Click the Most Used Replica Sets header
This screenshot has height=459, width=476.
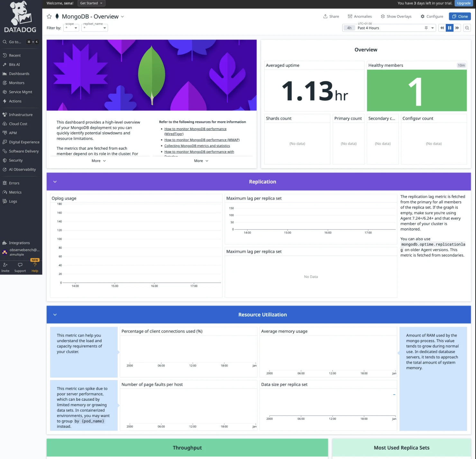[401, 447]
